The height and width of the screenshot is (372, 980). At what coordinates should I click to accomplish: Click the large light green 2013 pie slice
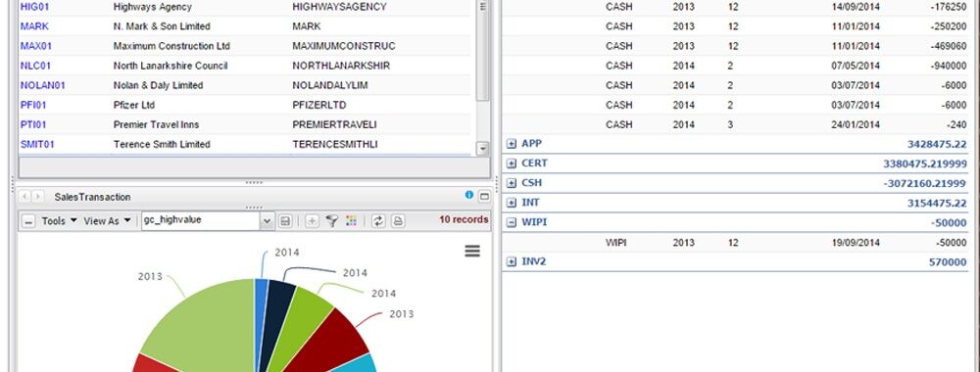[x=200, y=325]
